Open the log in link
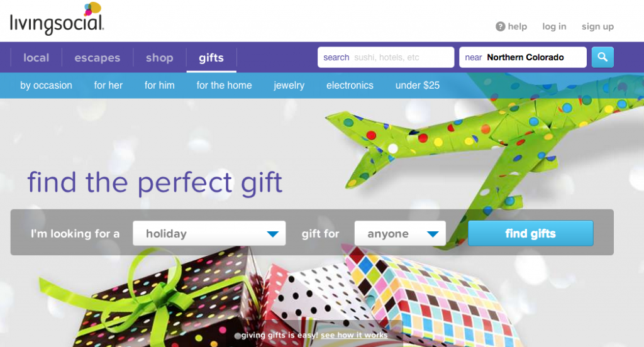 (554, 26)
